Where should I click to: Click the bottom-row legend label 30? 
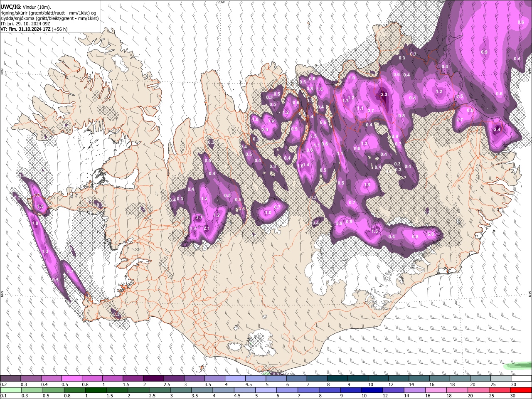click(x=514, y=396)
